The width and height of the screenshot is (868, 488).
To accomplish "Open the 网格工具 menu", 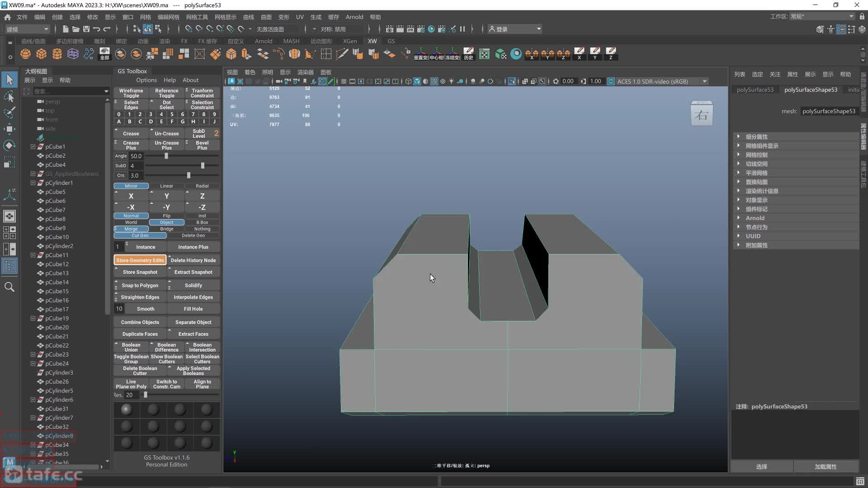I will 197,17.
